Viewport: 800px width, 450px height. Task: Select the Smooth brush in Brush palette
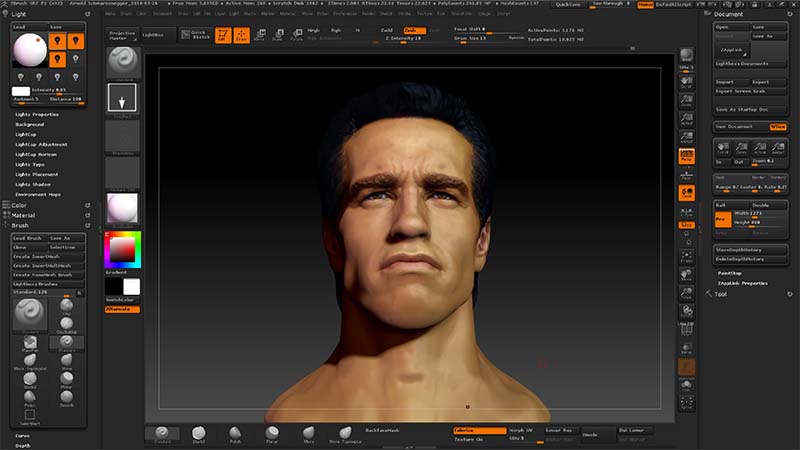pyautogui.click(x=66, y=397)
